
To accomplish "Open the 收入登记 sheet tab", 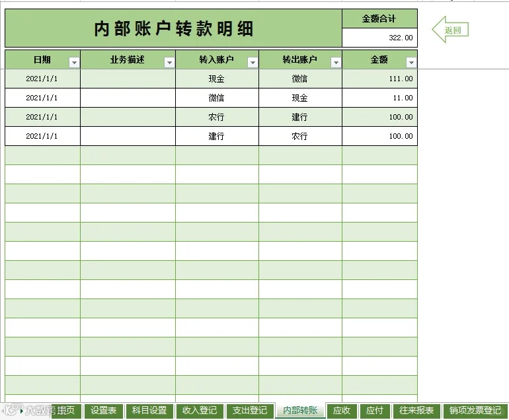I will click(x=200, y=411).
